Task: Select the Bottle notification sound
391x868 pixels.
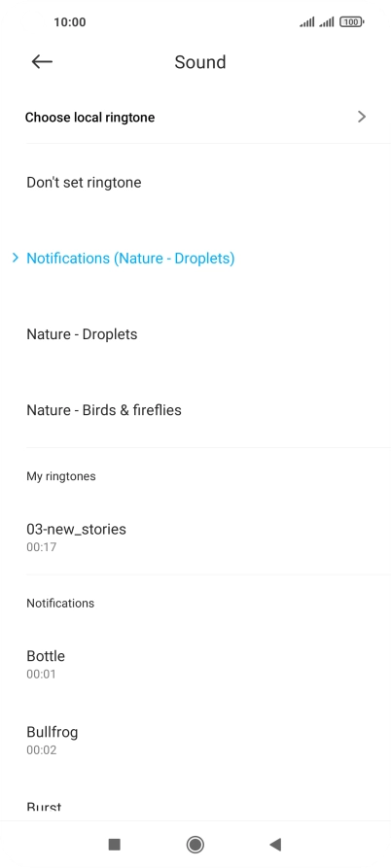Action: coord(195,664)
